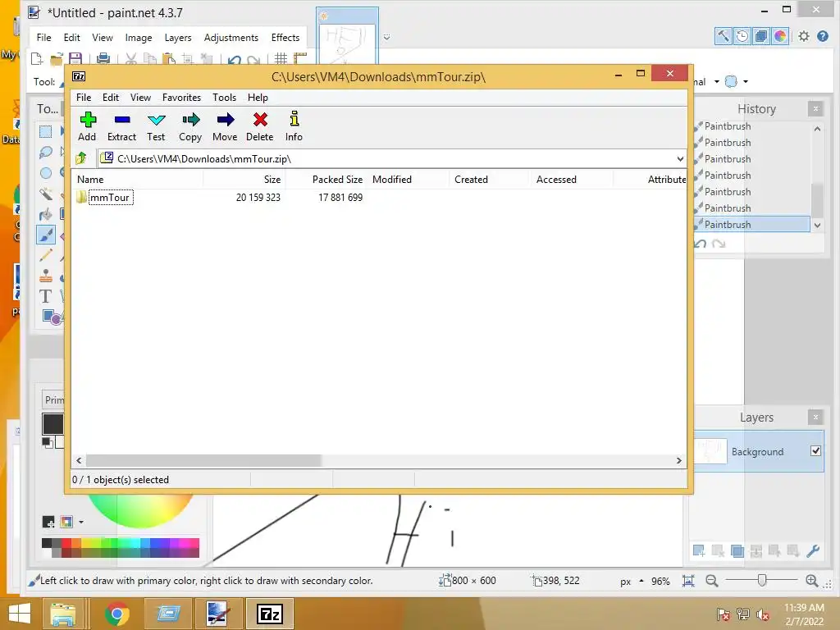
Task: Select the Paintbrush tool in paint.net
Action: pos(46,235)
